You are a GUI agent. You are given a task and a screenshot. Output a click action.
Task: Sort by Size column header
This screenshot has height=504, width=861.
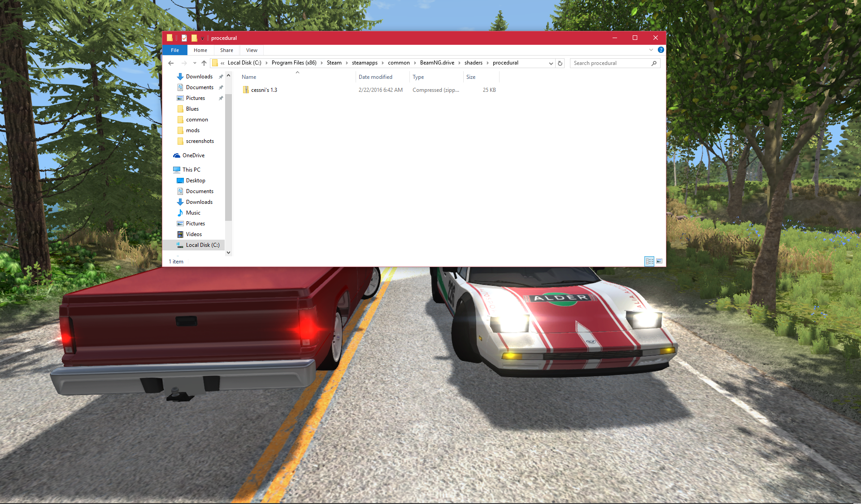(x=481, y=77)
